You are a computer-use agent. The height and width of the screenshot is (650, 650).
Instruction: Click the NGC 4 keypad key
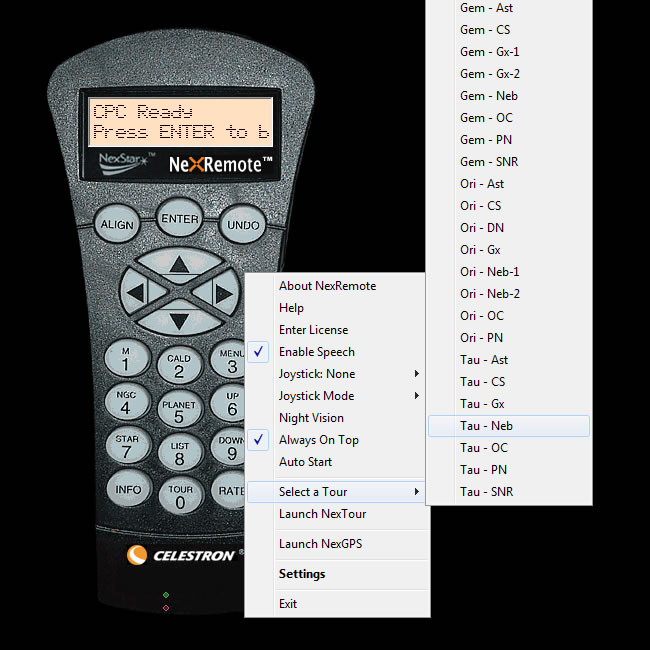[126, 402]
